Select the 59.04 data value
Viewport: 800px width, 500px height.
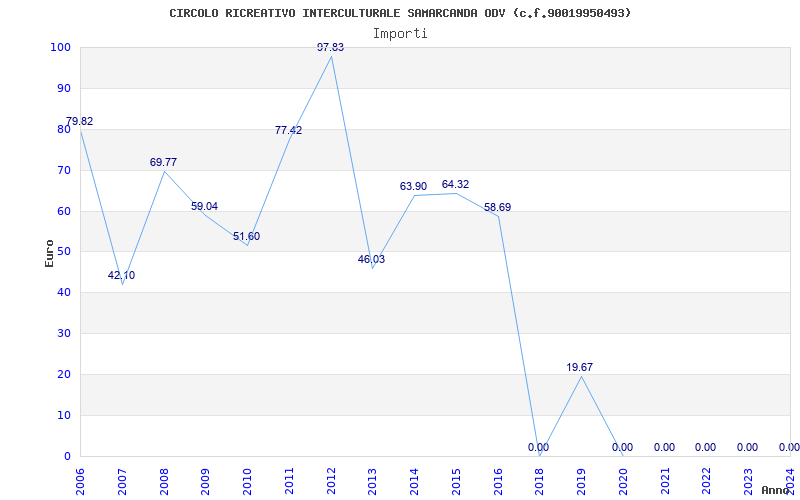(205, 206)
